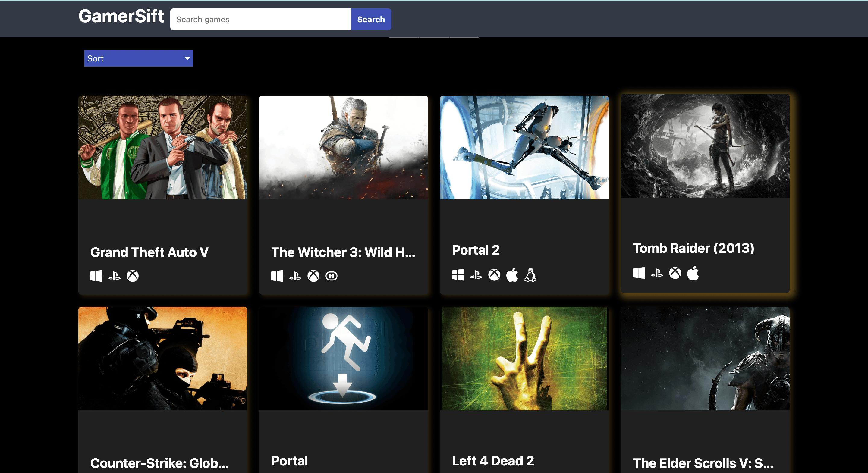Click the GamerSift logo

pyautogui.click(x=121, y=17)
